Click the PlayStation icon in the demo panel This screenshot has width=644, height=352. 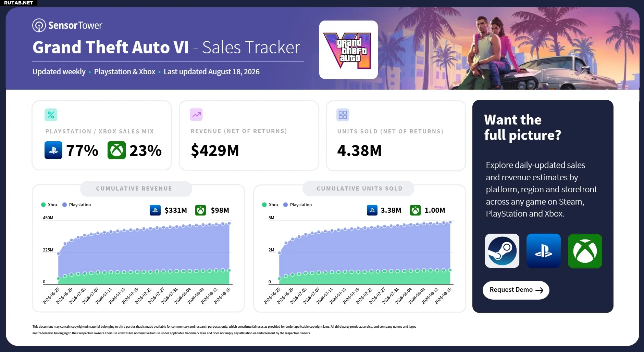(544, 251)
